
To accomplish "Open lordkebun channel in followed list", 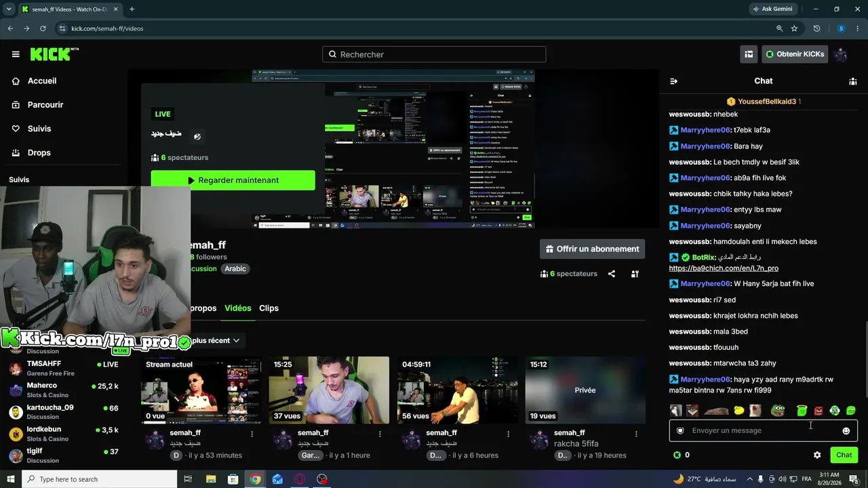I will click(64, 433).
